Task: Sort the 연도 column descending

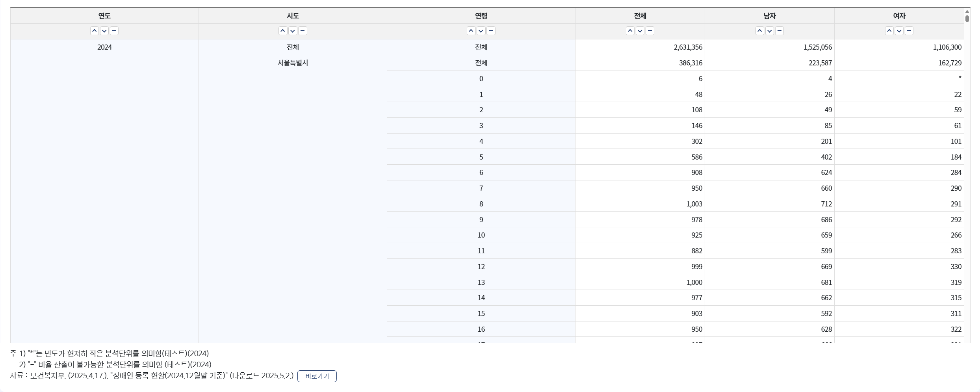Action: pos(104,31)
